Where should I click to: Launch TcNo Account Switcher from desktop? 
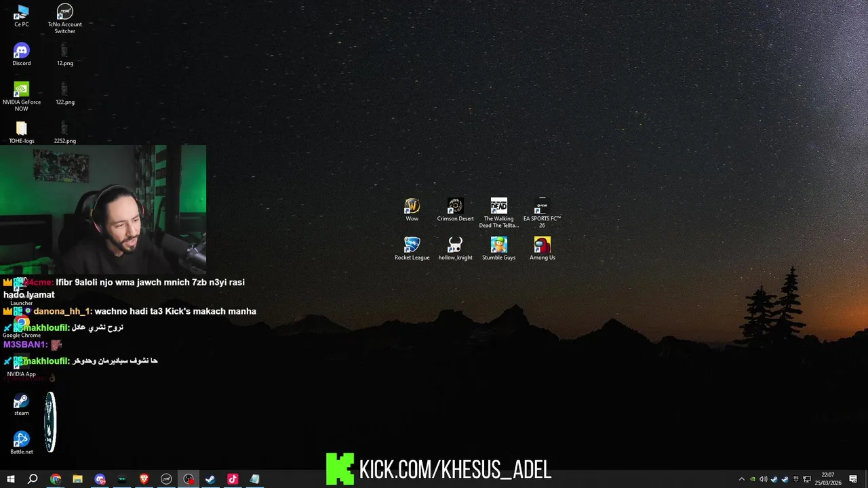[65, 18]
